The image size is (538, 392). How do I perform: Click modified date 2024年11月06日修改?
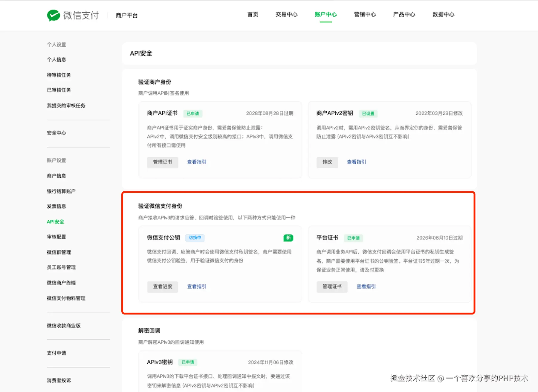pyautogui.click(x=271, y=362)
